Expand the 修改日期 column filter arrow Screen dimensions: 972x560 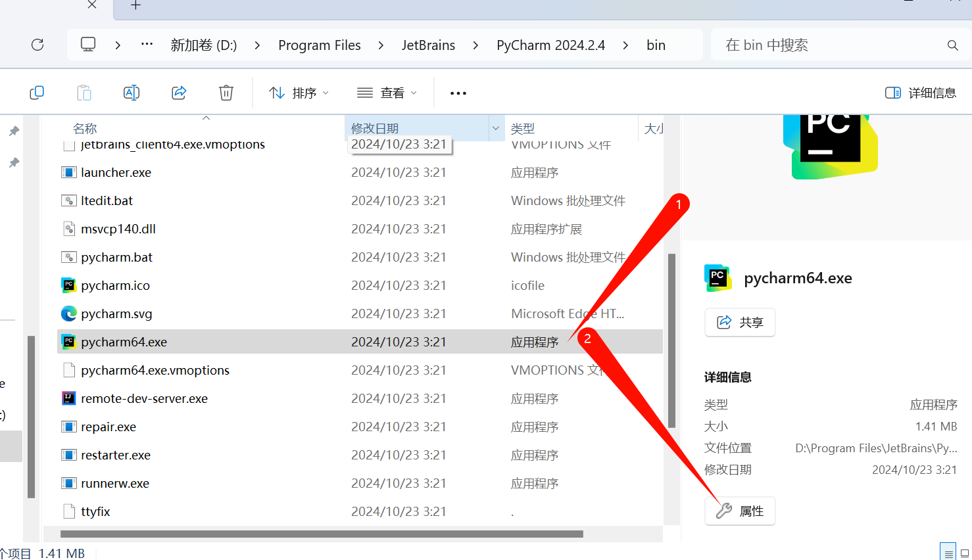pyautogui.click(x=496, y=128)
